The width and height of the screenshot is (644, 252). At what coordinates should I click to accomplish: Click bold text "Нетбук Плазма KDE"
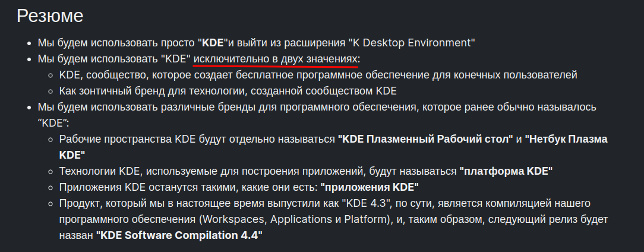pos(333,147)
